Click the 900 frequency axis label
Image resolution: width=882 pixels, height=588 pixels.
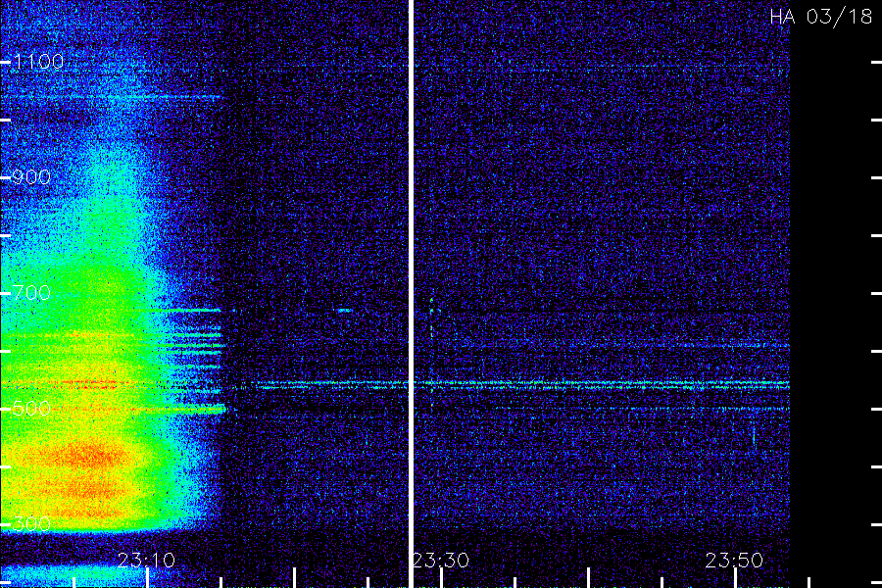31,177
